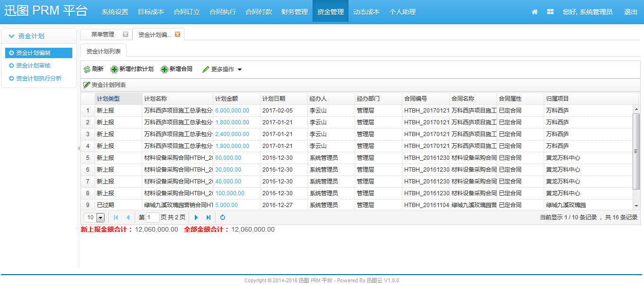Click the green refresh icon beside 刷新
This screenshot has width=644, height=286.
pyautogui.click(x=87, y=69)
